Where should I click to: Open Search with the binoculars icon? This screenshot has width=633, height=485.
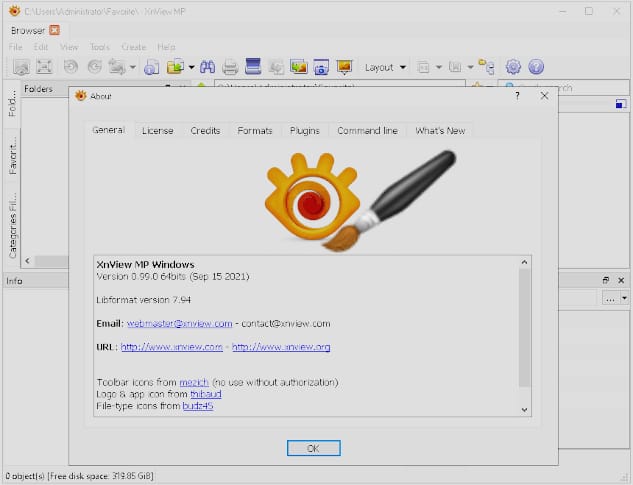tap(208, 67)
